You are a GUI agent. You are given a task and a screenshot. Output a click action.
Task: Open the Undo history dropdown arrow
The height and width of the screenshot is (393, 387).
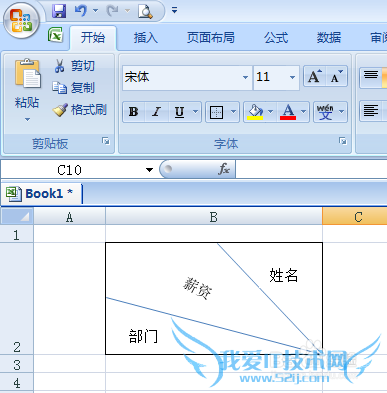pyautogui.click(x=95, y=11)
